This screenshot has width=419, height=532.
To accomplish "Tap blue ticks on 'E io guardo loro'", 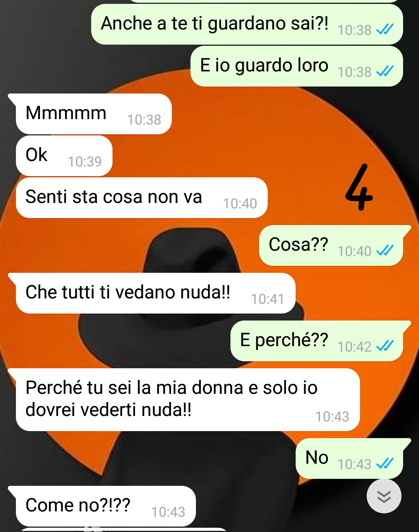I will (385, 71).
